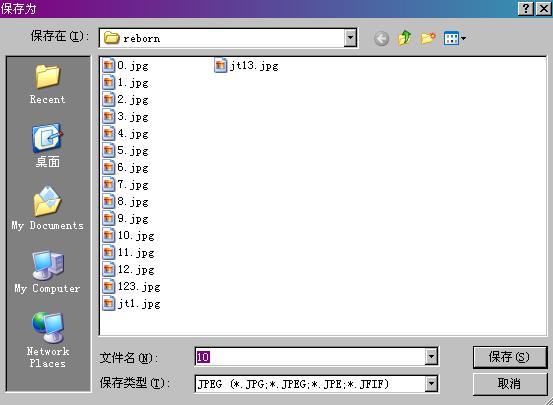The width and height of the screenshot is (553, 405).
Task: Expand the 文件名 filename dropdown arrow
Action: coord(431,357)
